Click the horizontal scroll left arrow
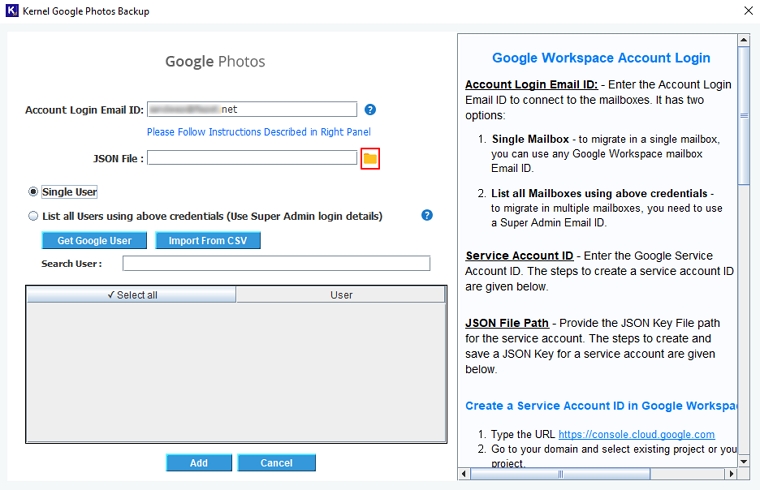 click(x=464, y=474)
